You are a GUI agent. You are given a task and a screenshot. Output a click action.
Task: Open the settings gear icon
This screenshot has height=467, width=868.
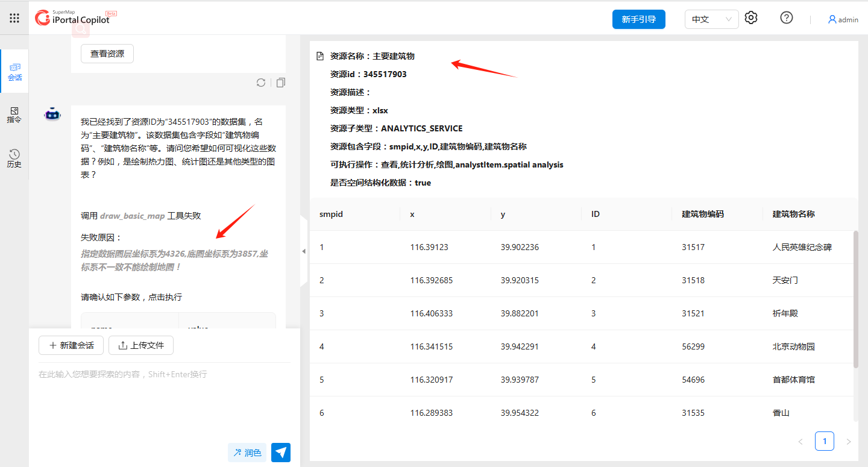pyautogui.click(x=750, y=18)
